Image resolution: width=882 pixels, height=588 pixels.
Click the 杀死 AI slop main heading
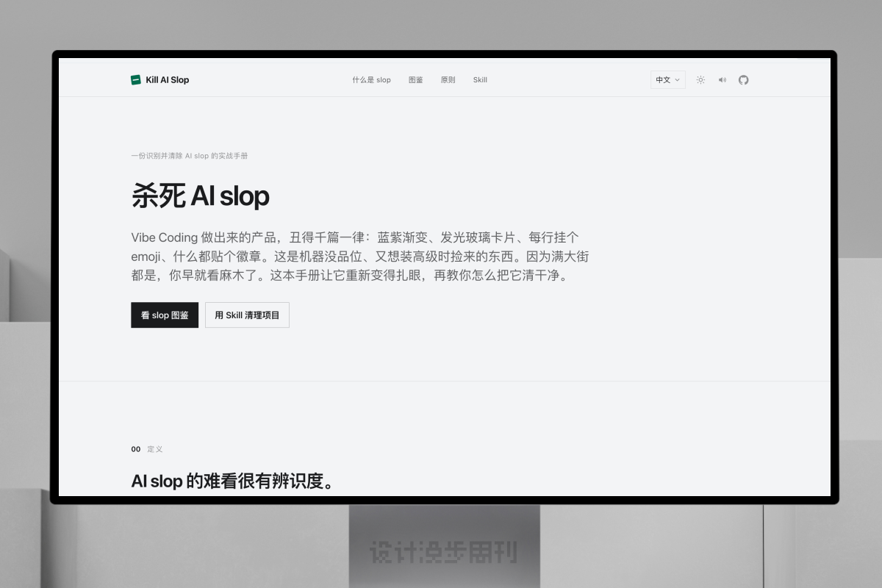(x=200, y=196)
